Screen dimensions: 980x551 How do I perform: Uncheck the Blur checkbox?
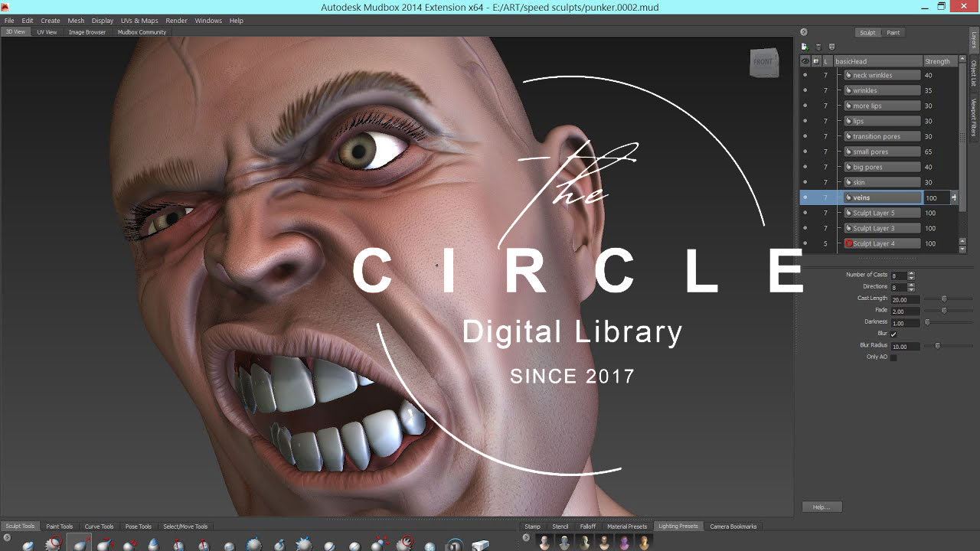click(x=893, y=334)
